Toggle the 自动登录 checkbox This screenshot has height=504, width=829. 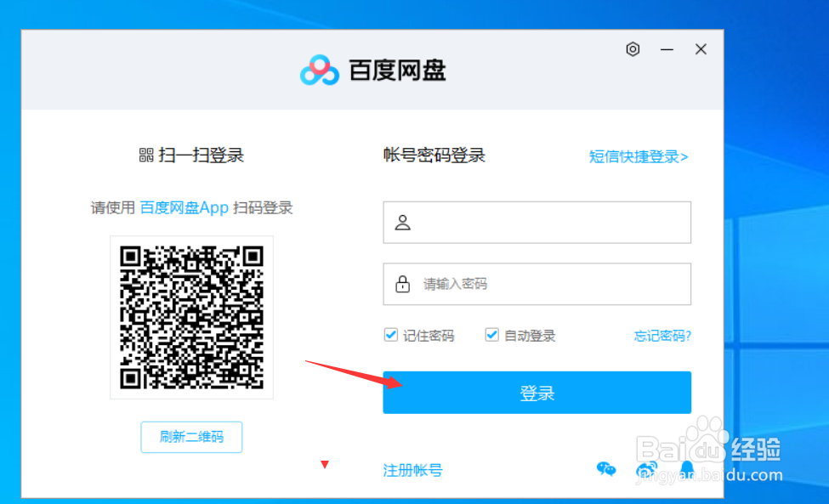tap(491, 335)
